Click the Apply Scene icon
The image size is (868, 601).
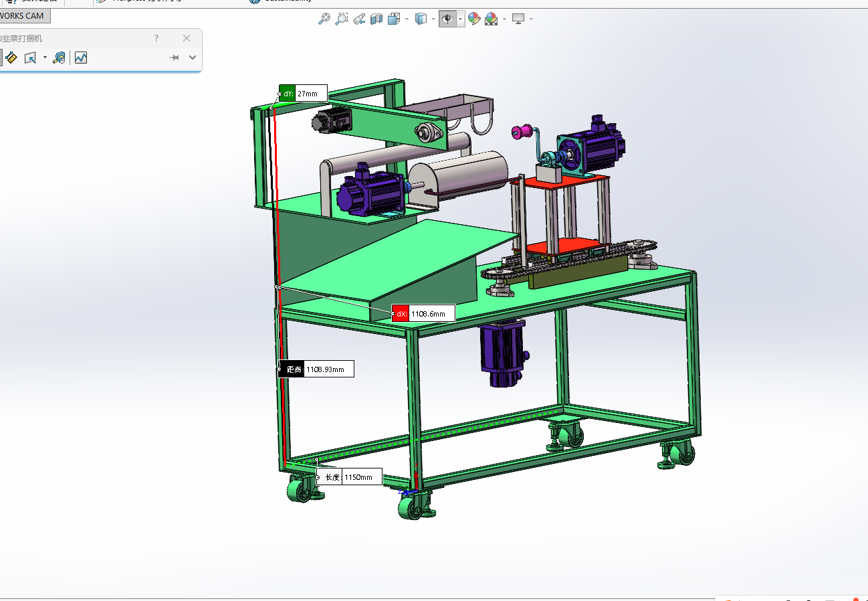[492, 19]
